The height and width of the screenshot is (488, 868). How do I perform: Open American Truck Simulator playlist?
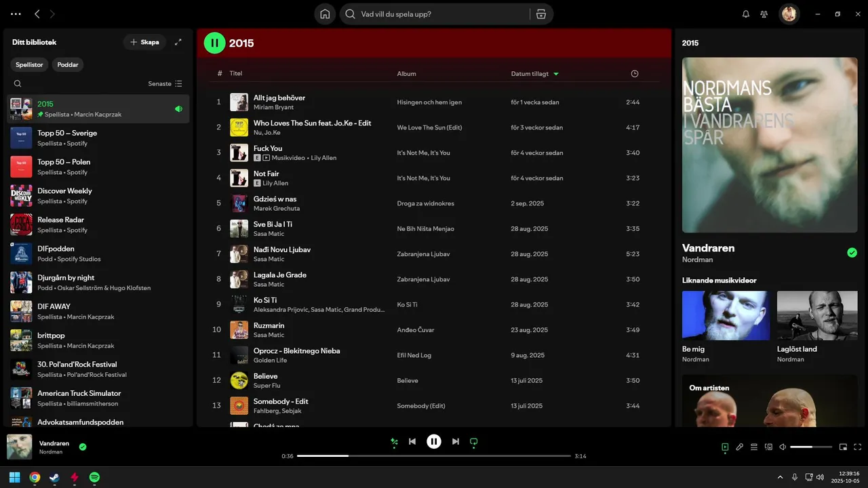tap(98, 398)
